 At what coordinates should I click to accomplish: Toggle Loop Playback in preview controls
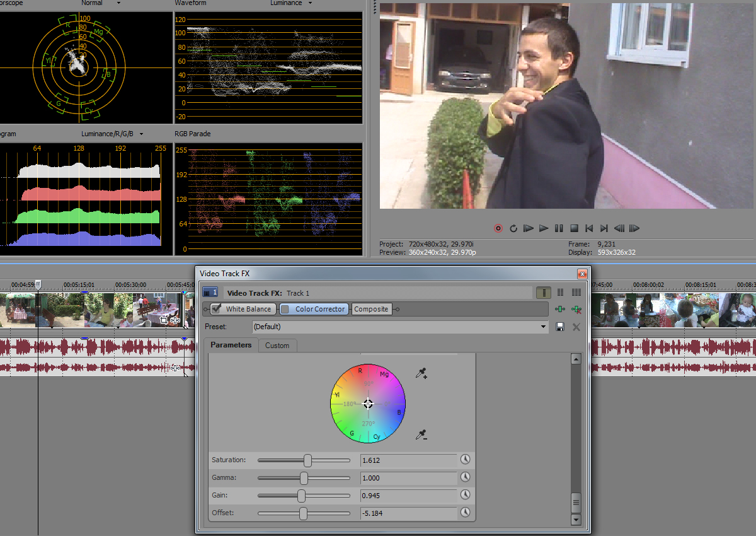pos(513,228)
